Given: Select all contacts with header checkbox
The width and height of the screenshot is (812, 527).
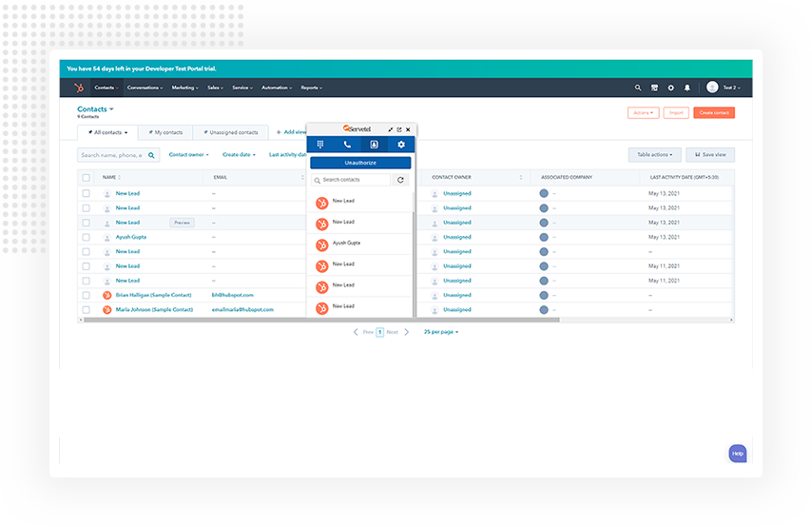Looking at the screenshot, I should point(86,178).
